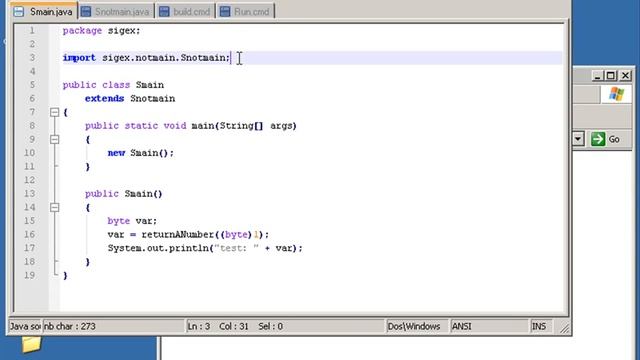Collapse the class body fold at line 7
The width and height of the screenshot is (640, 360).
click(x=55, y=112)
